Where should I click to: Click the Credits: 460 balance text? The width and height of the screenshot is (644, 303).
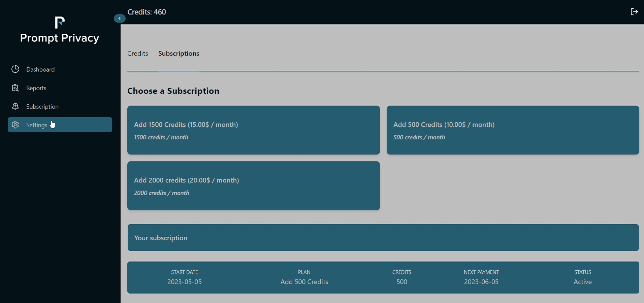[147, 12]
